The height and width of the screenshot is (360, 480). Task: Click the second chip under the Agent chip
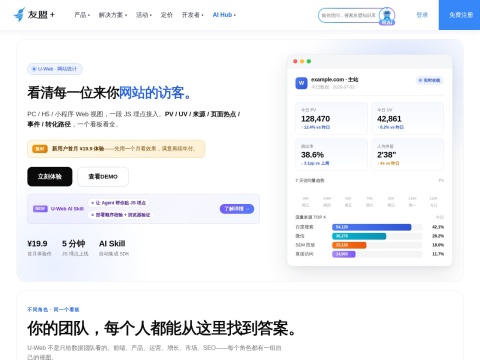point(121,215)
